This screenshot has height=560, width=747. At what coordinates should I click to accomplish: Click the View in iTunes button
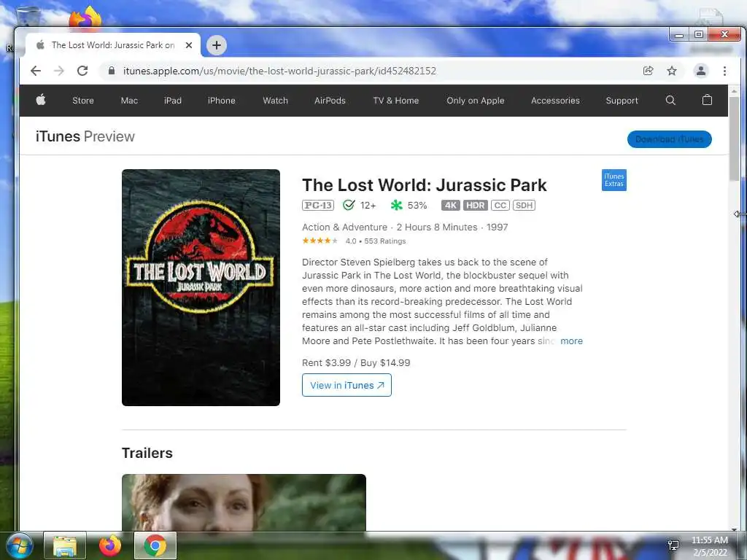(x=347, y=385)
